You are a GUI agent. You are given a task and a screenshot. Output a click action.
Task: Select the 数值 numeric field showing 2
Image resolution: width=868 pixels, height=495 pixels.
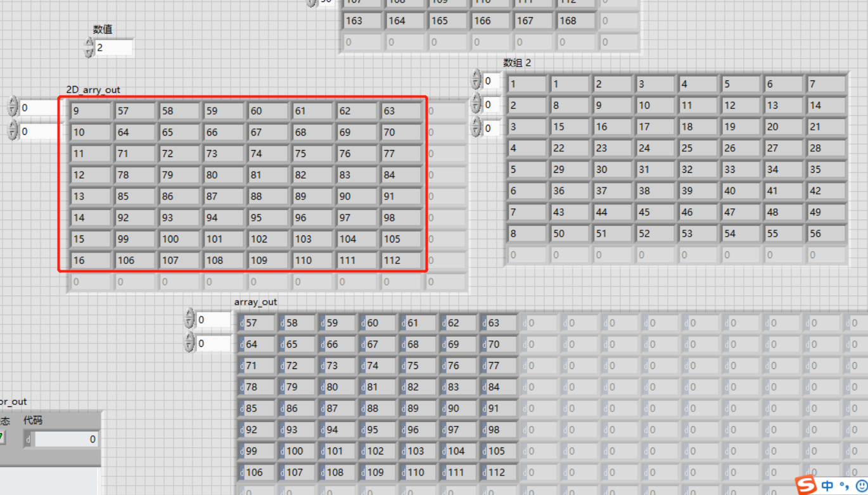pos(114,47)
